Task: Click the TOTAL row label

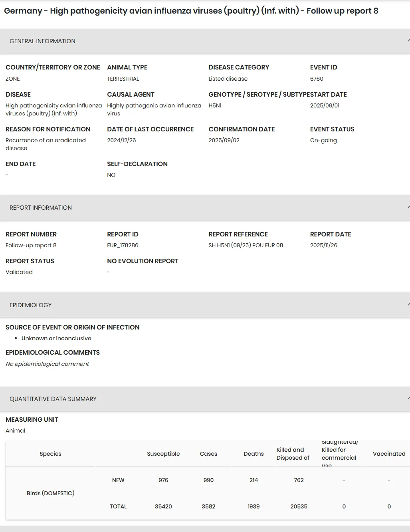Action: (118, 506)
